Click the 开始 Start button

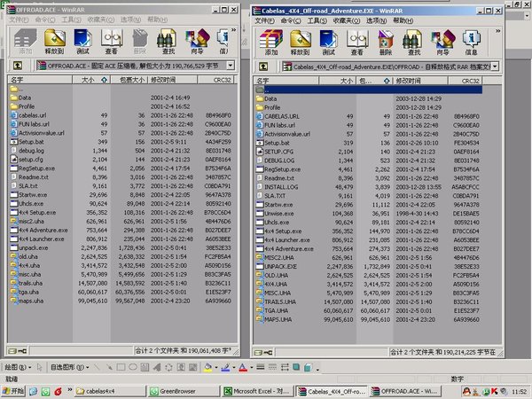pos(17,390)
